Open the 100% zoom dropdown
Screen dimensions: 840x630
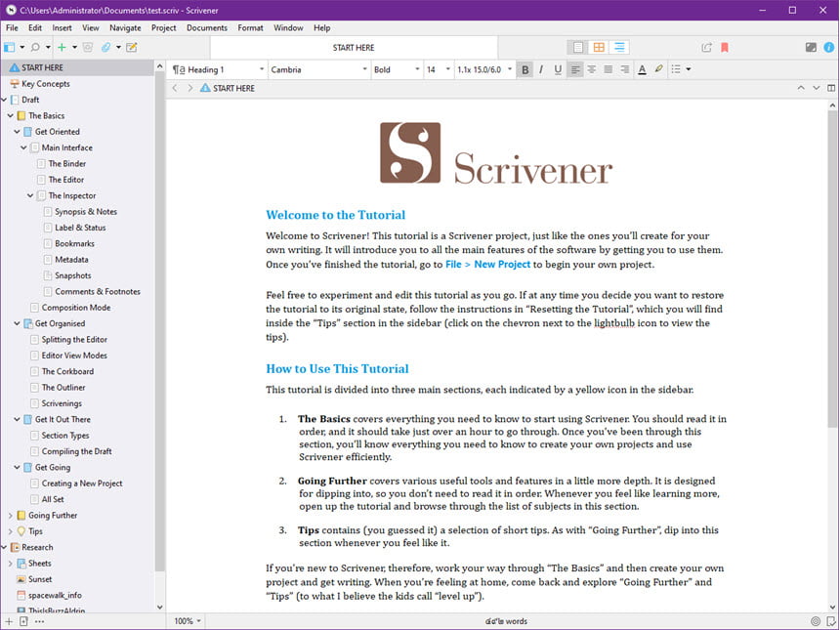click(x=187, y=621)
